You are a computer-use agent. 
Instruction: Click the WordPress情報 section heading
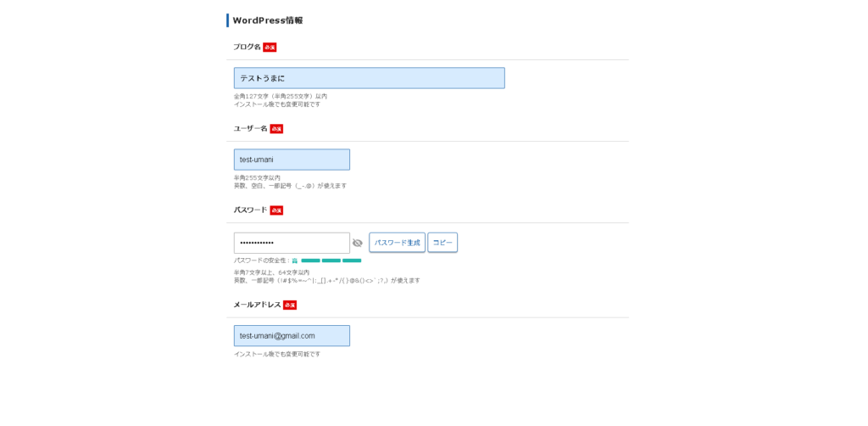(x=267, y=20)
